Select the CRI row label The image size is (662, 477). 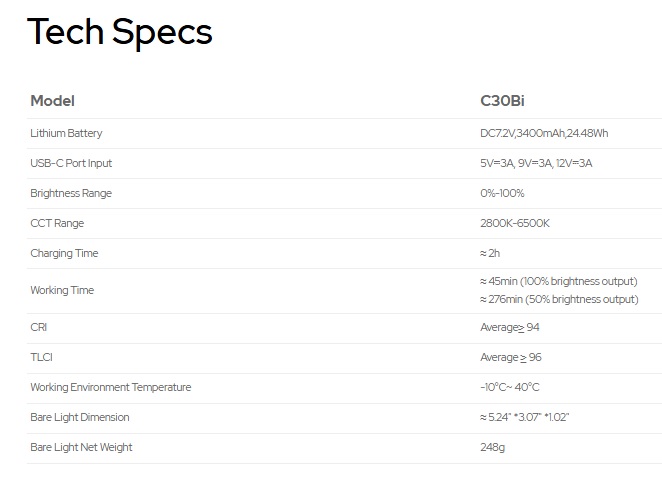tap(38, 327)
